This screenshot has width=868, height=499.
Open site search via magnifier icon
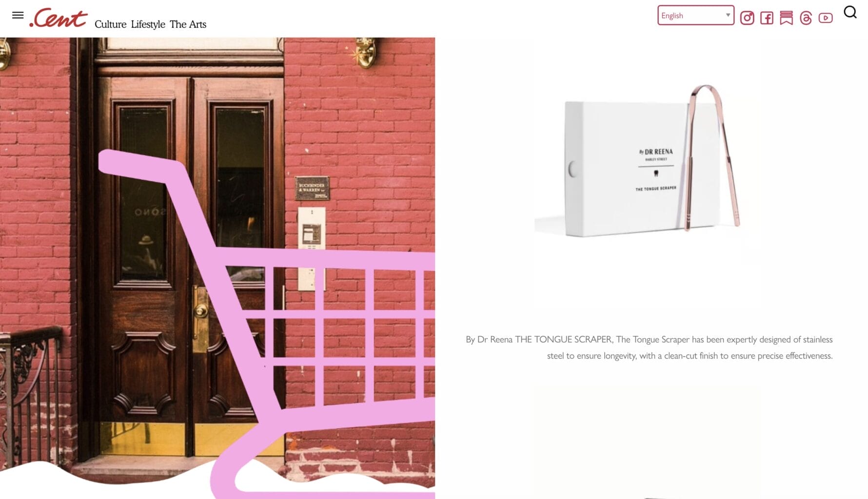[850, 12]
